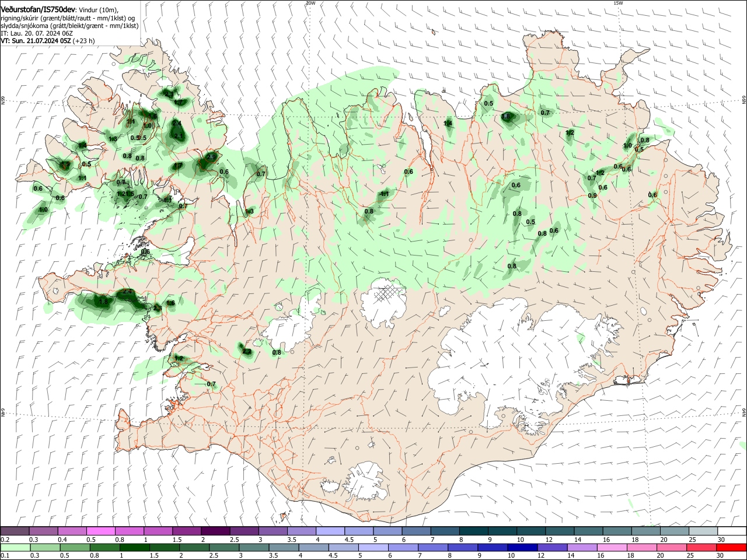Click the snow-scale legend swatch starting at 0.4
The image size is (747, 560).
pyautogui.click(x=72, y=531)
